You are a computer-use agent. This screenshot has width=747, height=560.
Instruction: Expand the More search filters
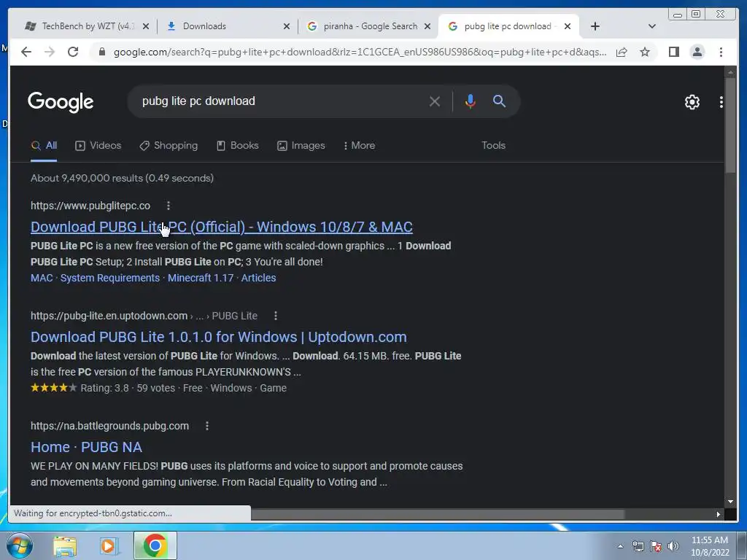tap(359, 146)
